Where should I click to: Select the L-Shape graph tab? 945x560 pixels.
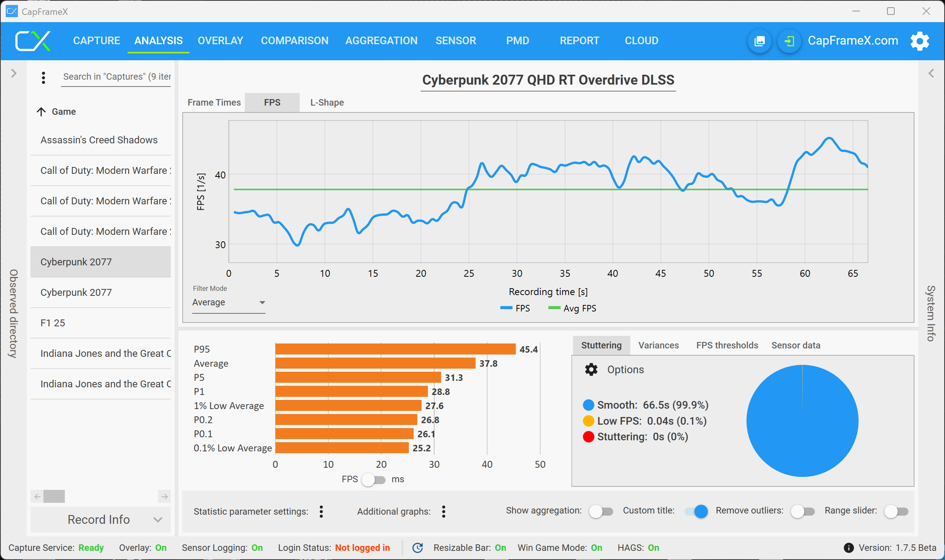pyautogui.click(x=327, y=103)
